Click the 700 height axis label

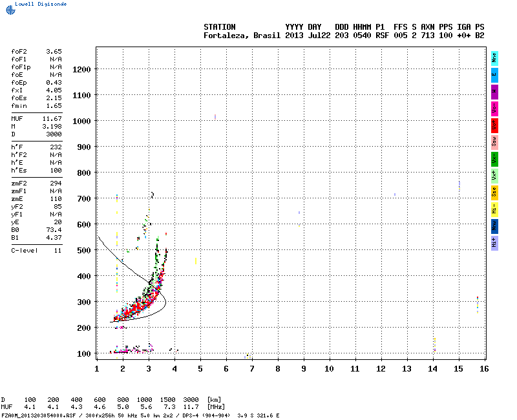[84, 199]
